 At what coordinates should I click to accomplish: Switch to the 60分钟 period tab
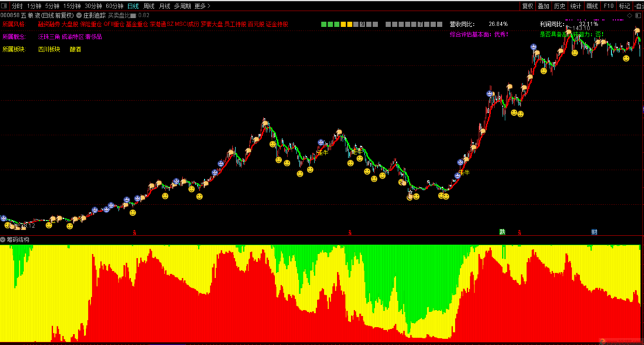point(114,6)
